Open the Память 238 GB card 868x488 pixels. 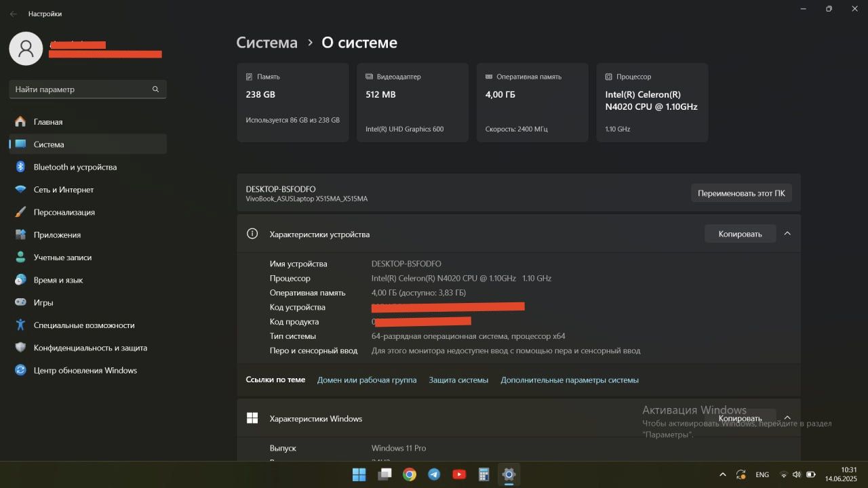coord(293,103)
